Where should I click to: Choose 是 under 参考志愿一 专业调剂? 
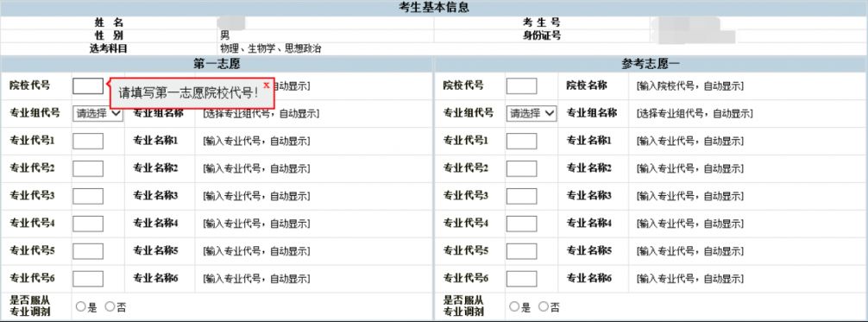[514, 306]
